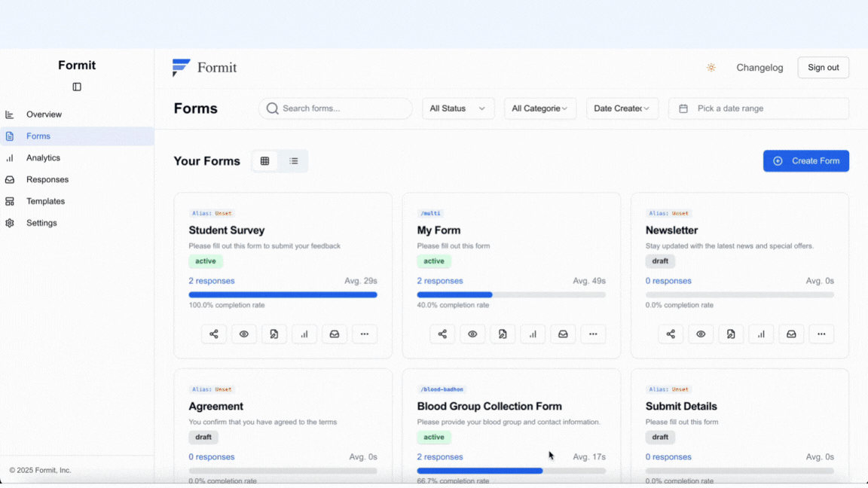This screenshot has width=868, height=488.
Task: Switch to list view layout
Action: (294, 161)
